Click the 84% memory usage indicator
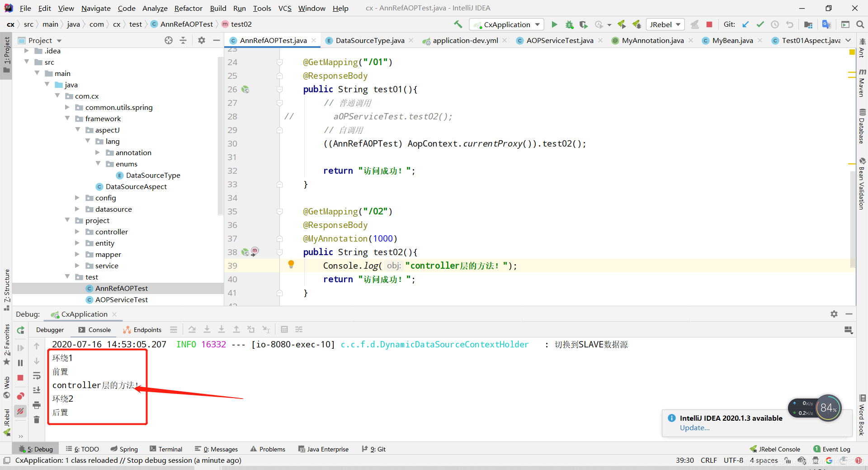The image size is (868, 470). [827, 408]
